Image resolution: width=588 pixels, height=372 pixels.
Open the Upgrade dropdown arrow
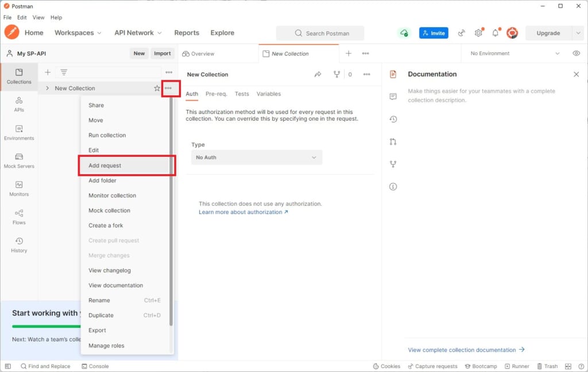tap(578, 33)
